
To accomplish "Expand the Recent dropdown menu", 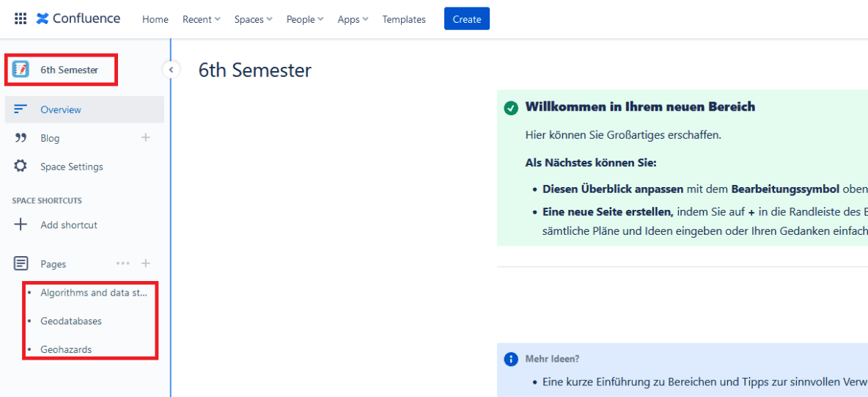I will pos(201,20).
